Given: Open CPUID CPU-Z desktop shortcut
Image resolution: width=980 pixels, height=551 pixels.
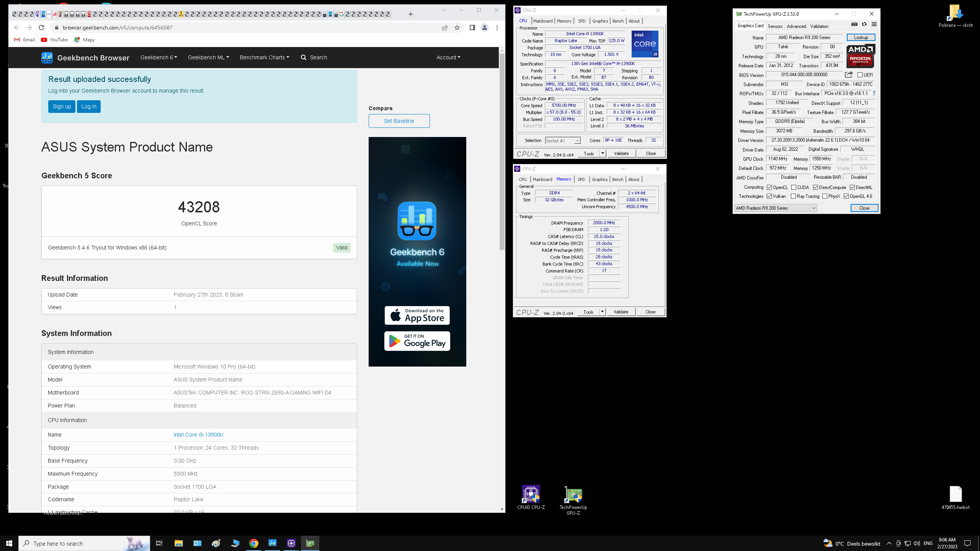Looking at the screenshot, I should tap(531, 497).
